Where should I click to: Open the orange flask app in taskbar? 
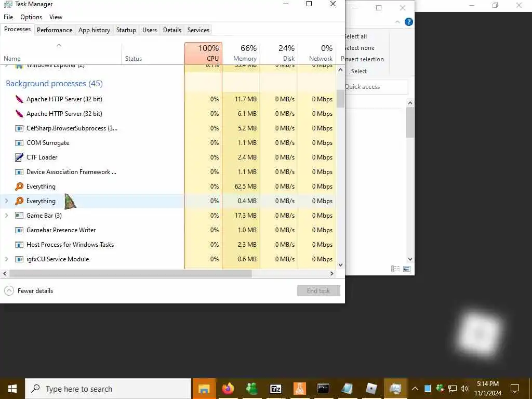299,389
